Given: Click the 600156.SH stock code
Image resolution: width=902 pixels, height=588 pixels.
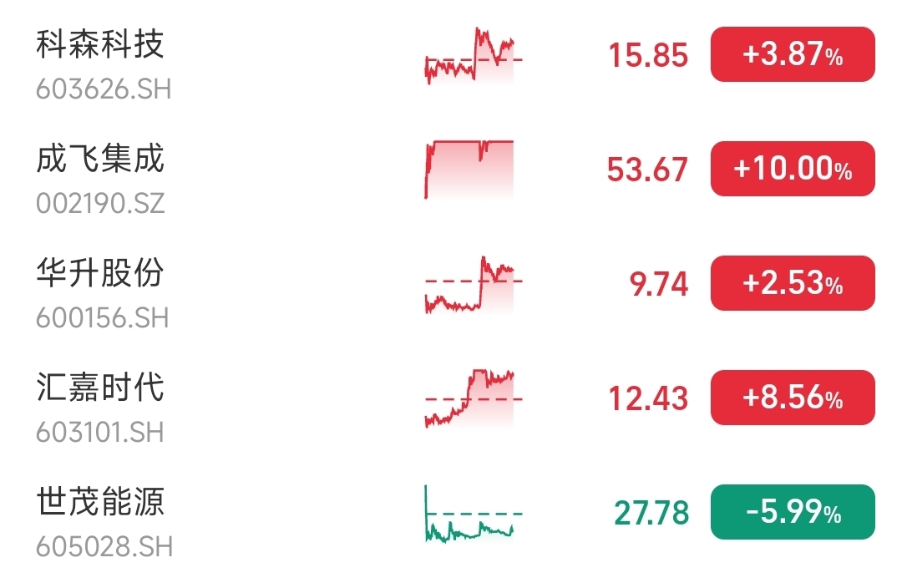Looking at the screenshot, I should point(103,318).
